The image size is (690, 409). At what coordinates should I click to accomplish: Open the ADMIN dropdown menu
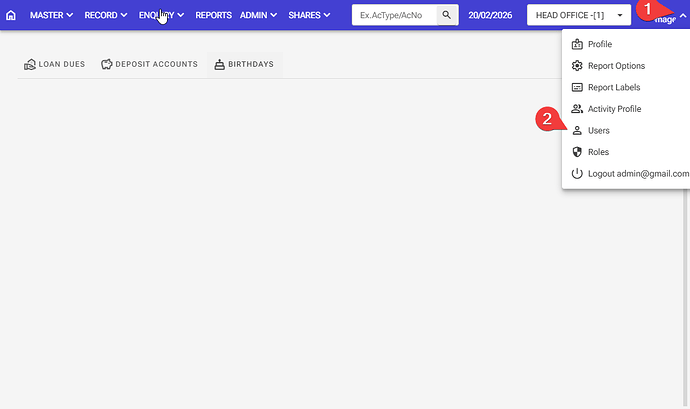coord(258,15)
